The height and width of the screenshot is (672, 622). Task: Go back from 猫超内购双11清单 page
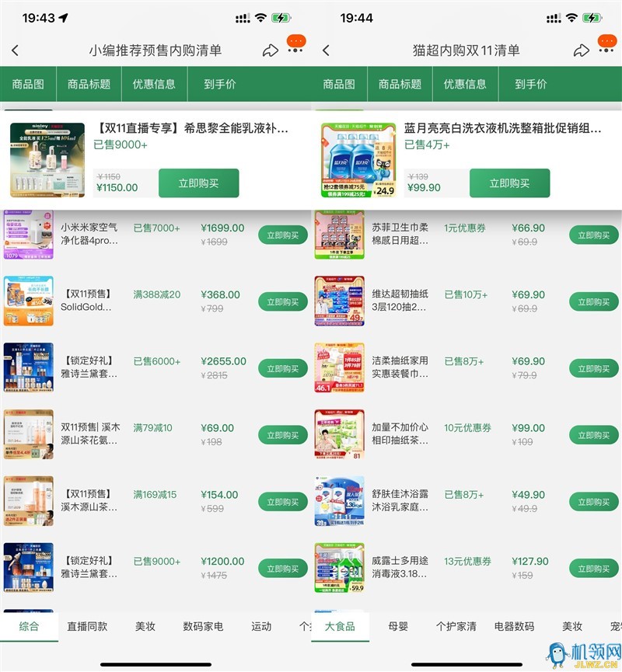327,50
